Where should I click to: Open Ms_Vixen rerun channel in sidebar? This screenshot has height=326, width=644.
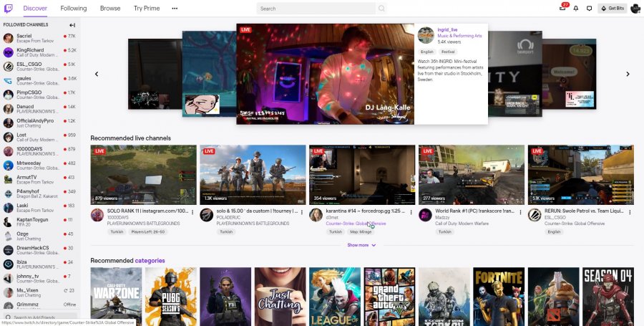point(40,292)
